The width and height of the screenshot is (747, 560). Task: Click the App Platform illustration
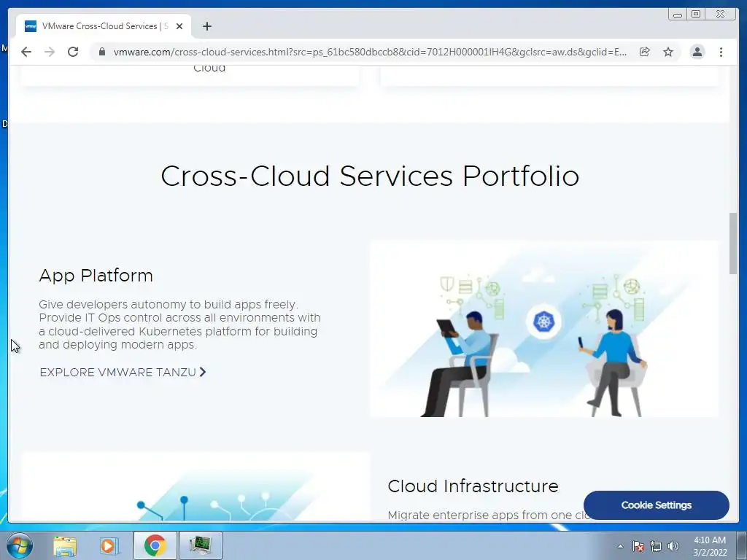[544, 329]
